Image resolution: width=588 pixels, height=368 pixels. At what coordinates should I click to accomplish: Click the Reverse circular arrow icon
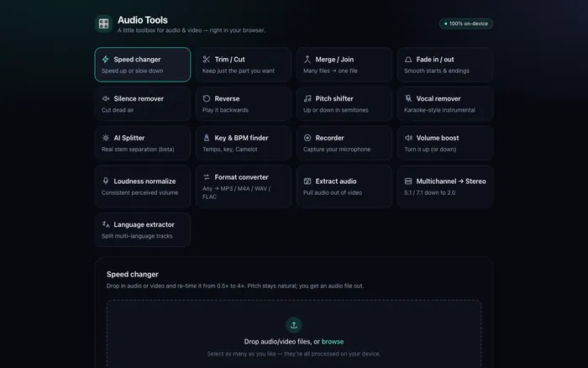click(x=207, y=98)
